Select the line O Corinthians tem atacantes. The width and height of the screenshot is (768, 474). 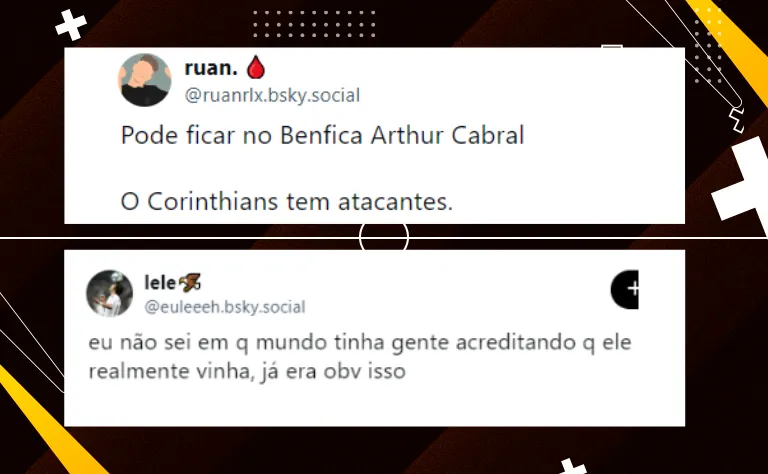[287, 201]
